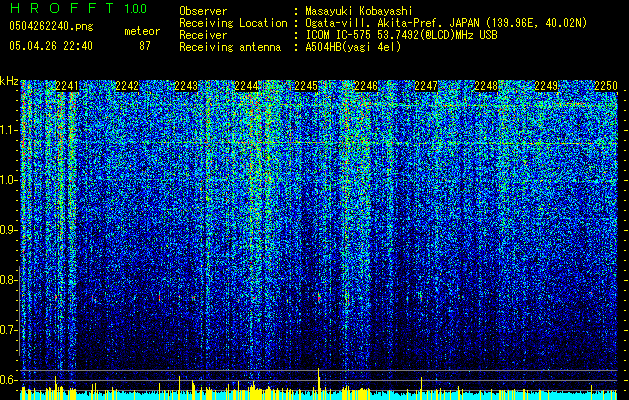
Task: Click the 2249 time marker
Action: 546,86
